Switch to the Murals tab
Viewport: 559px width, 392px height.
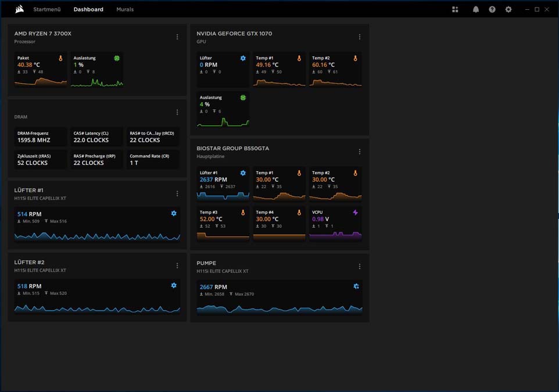(x=125, y=9)
